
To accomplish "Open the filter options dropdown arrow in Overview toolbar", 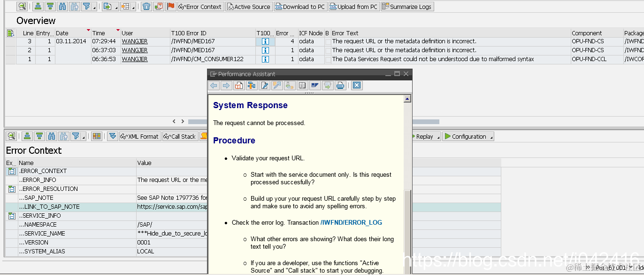I will click(95, 7).
